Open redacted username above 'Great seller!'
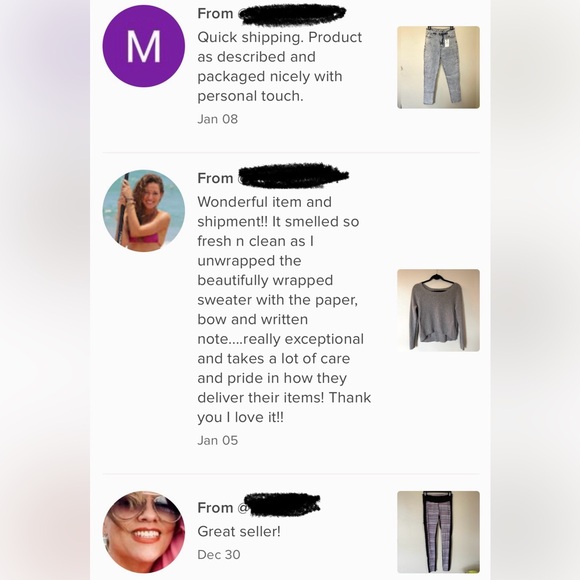The image size is (580, 580). click(x=282, y=504)
